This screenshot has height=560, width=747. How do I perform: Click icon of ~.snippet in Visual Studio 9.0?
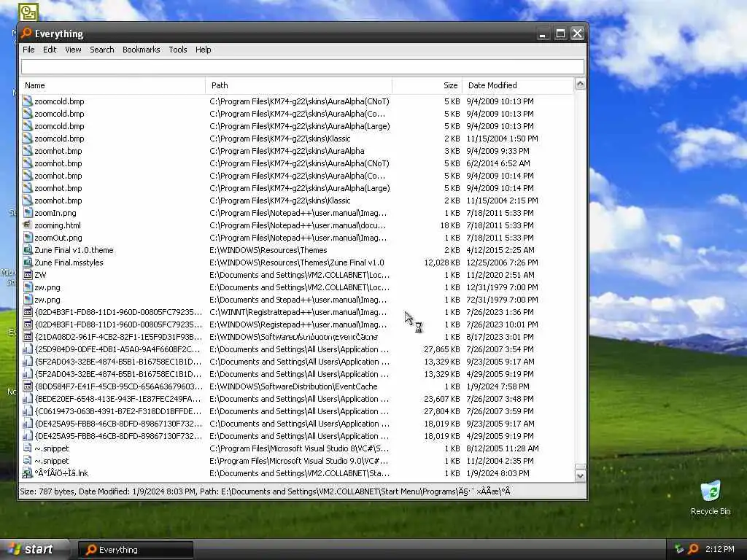(x=28, y=461)
